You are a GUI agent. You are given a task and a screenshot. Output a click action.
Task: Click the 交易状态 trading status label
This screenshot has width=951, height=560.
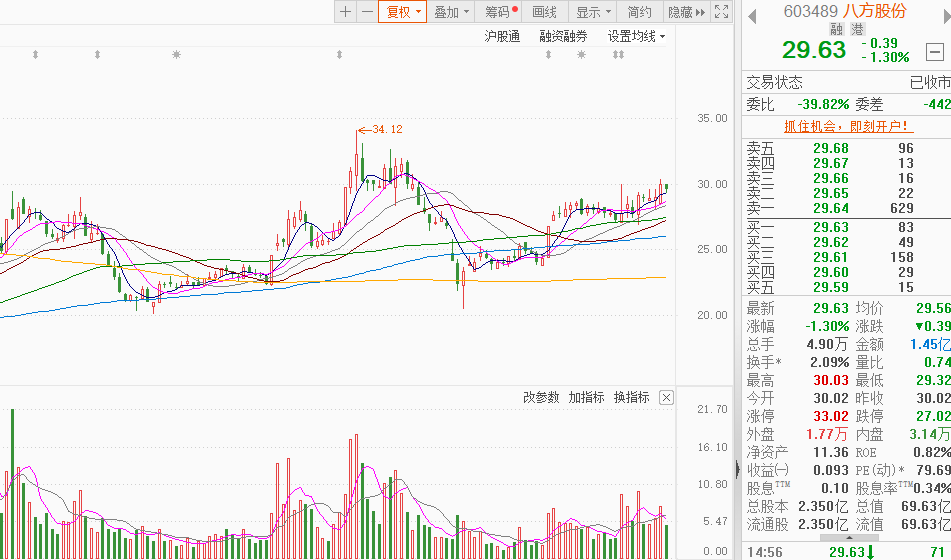(775, 83)
